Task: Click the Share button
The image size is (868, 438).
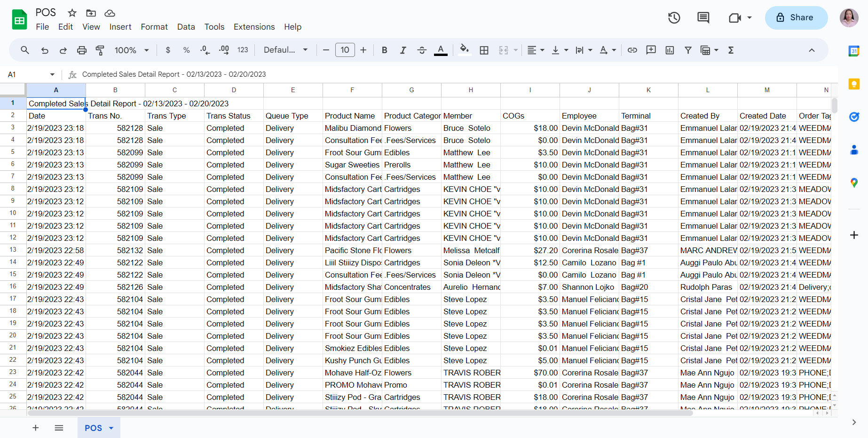Action: pyautogui.click(x=796, y=18)
